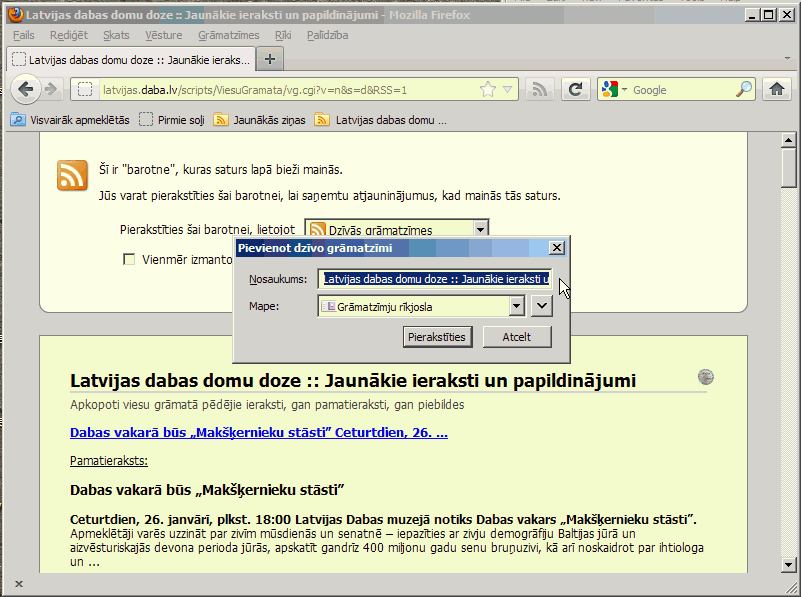This screenshot has height=597, width=801.
Task: Open the Google search engine selector
Action: tap(614, 90)
